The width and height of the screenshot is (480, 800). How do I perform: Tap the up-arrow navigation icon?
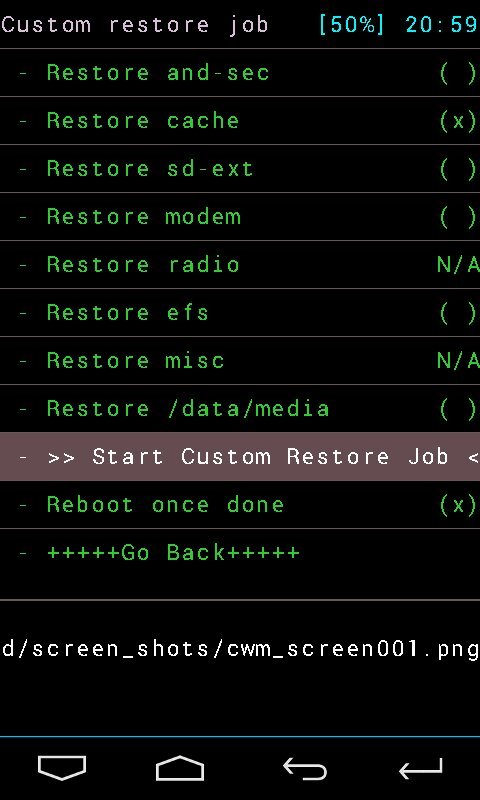click(180, 768)
